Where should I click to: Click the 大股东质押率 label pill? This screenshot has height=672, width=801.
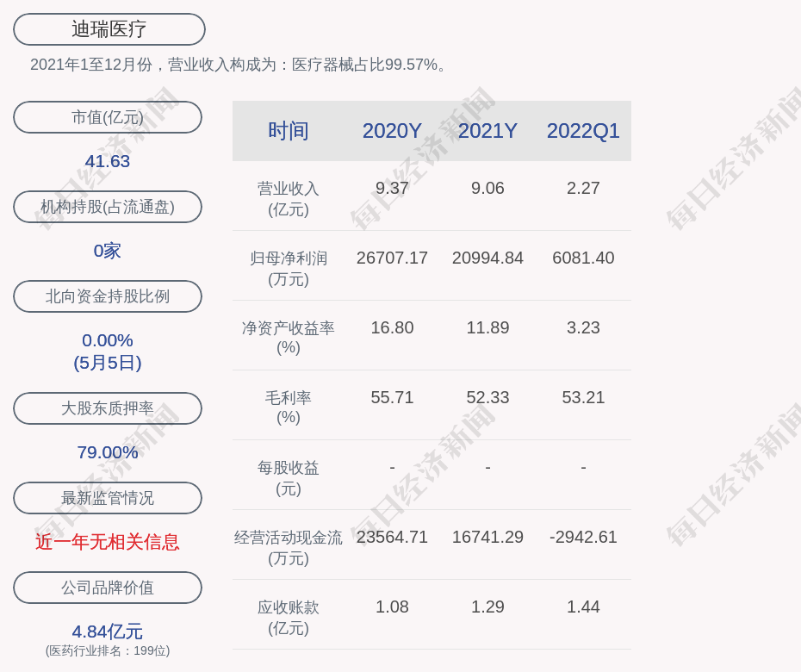108,408
